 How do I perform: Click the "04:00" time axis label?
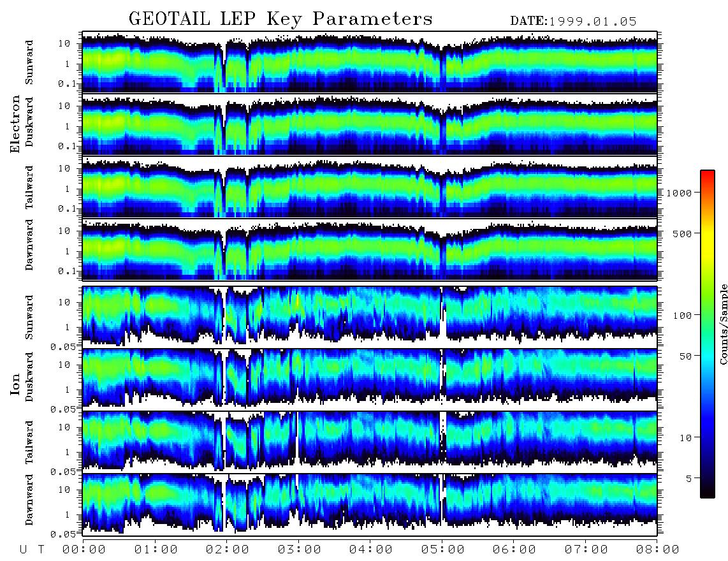[x=371, y=550]
